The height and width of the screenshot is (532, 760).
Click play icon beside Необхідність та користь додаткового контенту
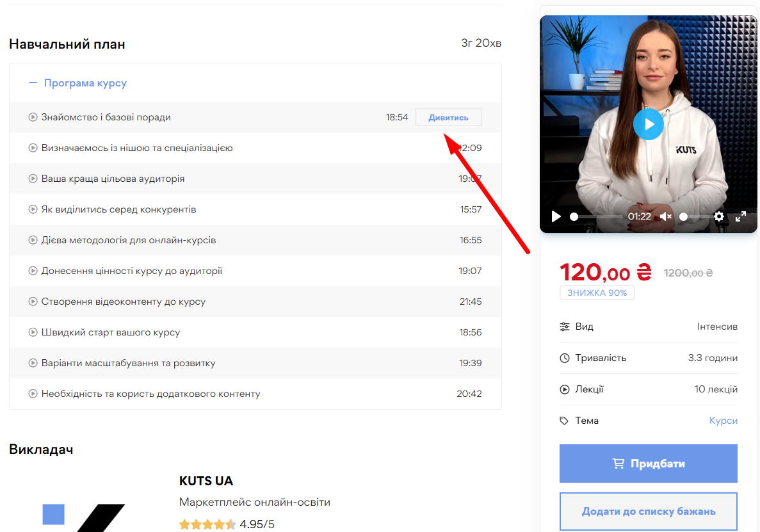pos(33,394)
